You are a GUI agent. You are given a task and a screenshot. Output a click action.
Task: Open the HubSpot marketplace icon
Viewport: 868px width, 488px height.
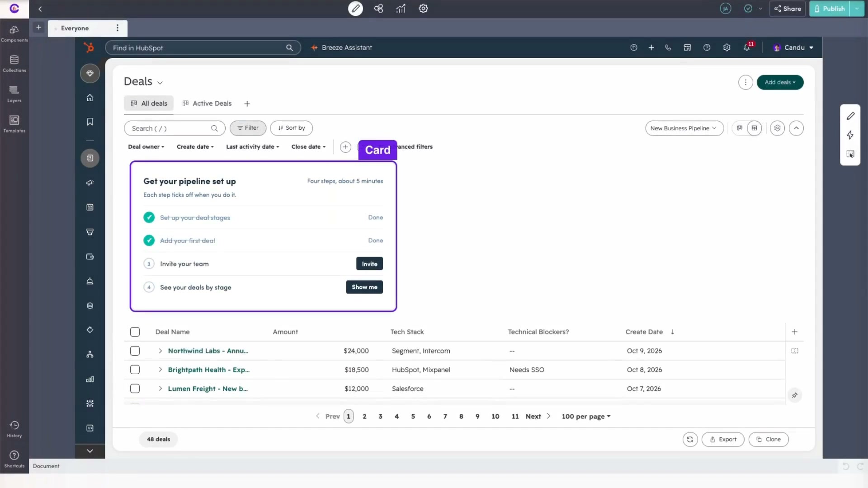click(687, 47)
